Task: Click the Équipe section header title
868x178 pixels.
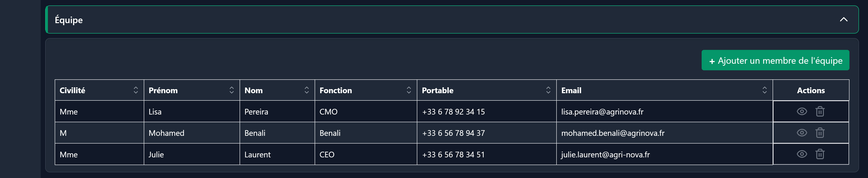Action: (69, 20)
